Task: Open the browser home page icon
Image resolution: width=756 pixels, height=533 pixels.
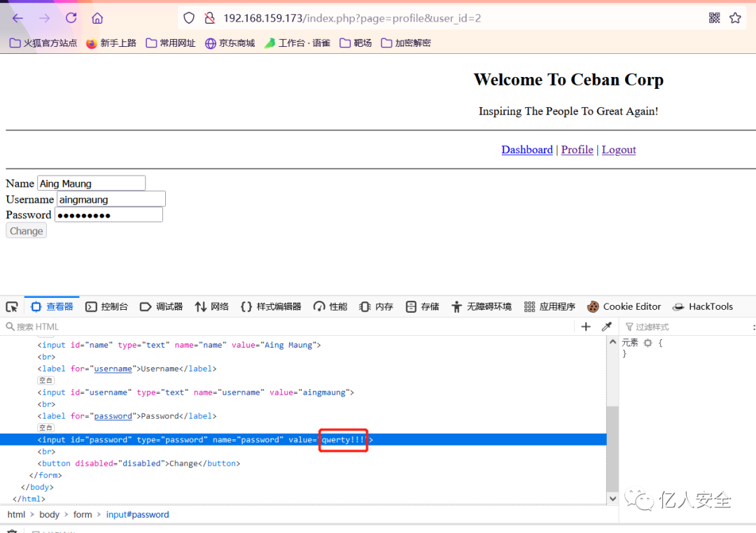Action: (97, 18)
